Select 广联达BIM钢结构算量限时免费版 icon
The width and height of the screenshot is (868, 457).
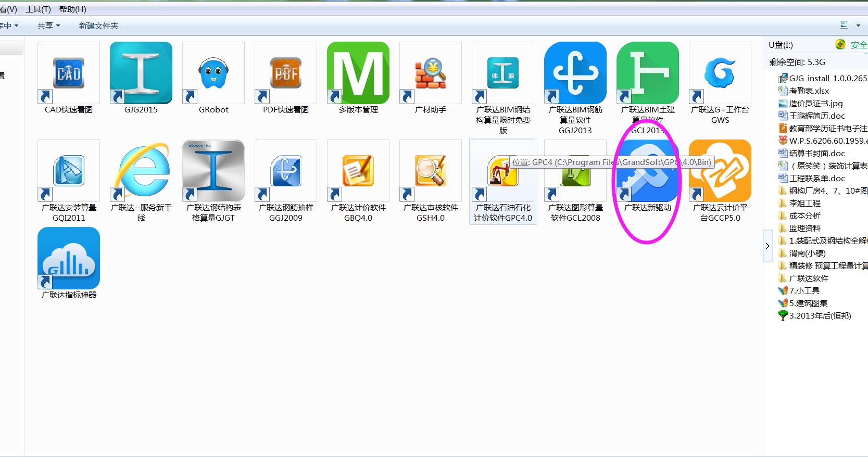(503, 73)
